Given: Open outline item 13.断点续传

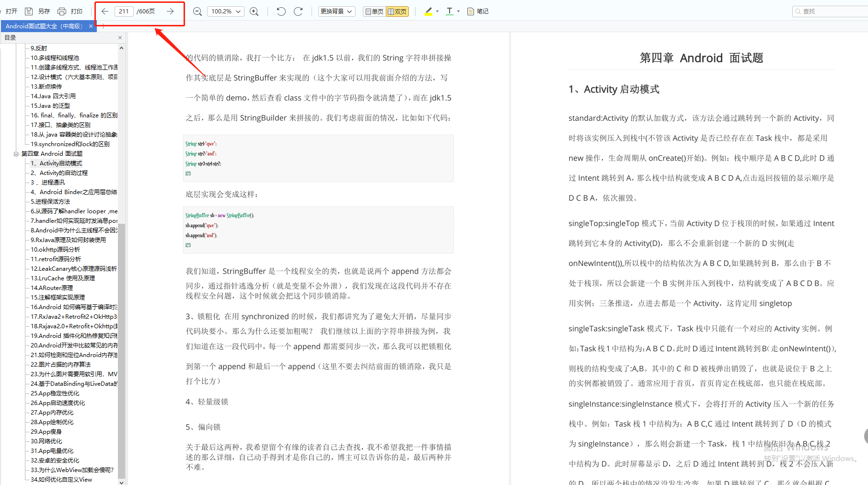Looking at the screenshot, I should click(x=46, y=86).
